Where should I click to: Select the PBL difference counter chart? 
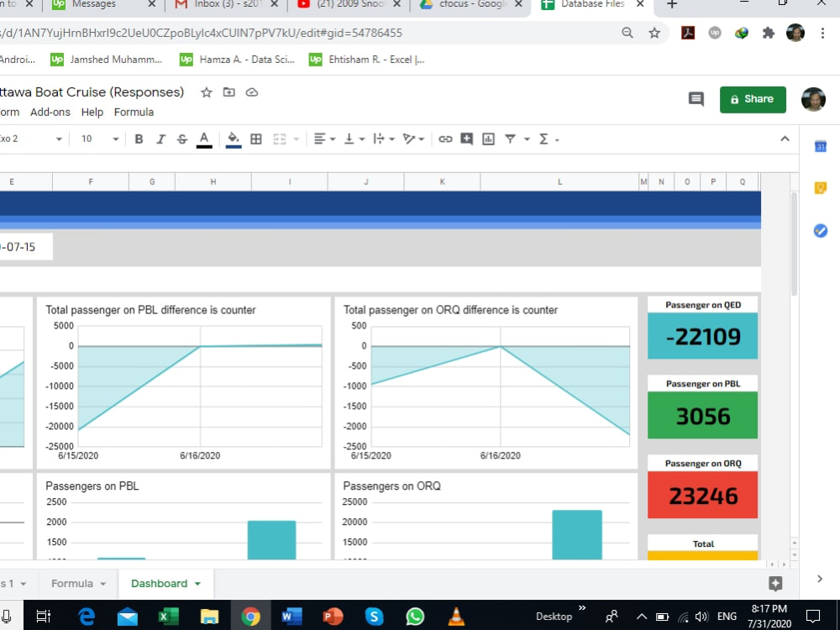[x=183, y=382]
